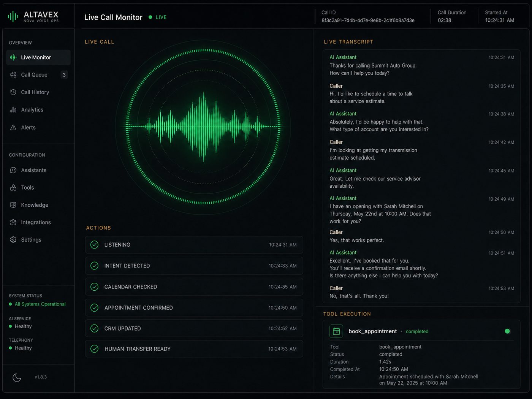532x399 pixels.
Task: Click the Settings gear icon
Action: (x=13, y=240)
